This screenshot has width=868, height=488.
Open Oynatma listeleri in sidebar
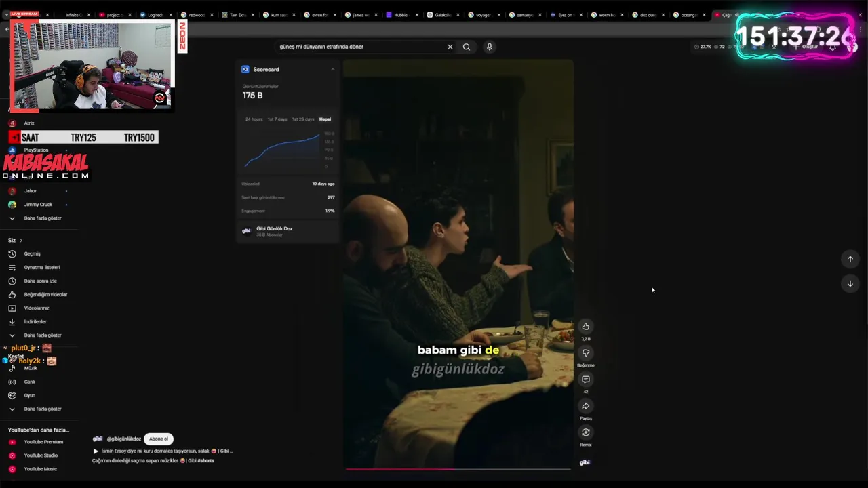[x=42, y=267]
